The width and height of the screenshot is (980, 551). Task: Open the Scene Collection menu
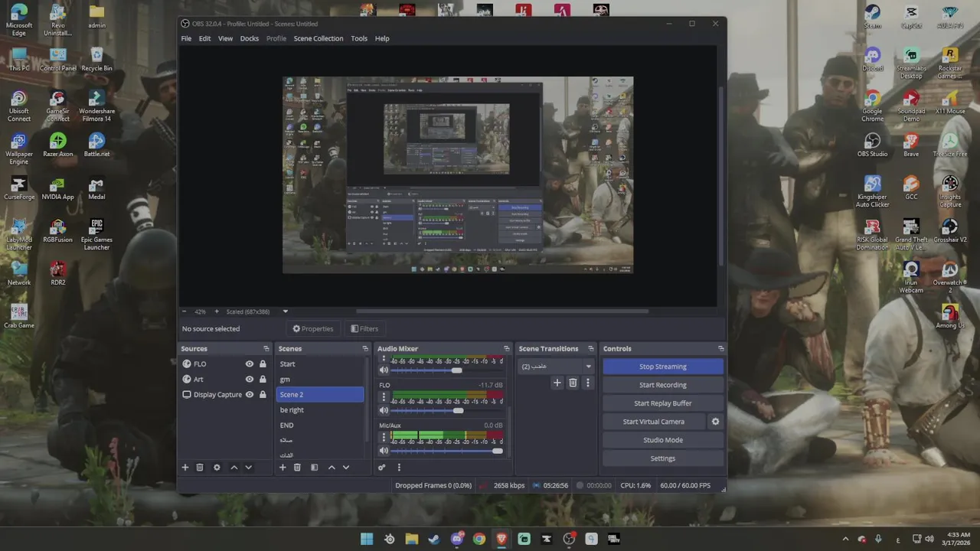click(x=318, y=38)
